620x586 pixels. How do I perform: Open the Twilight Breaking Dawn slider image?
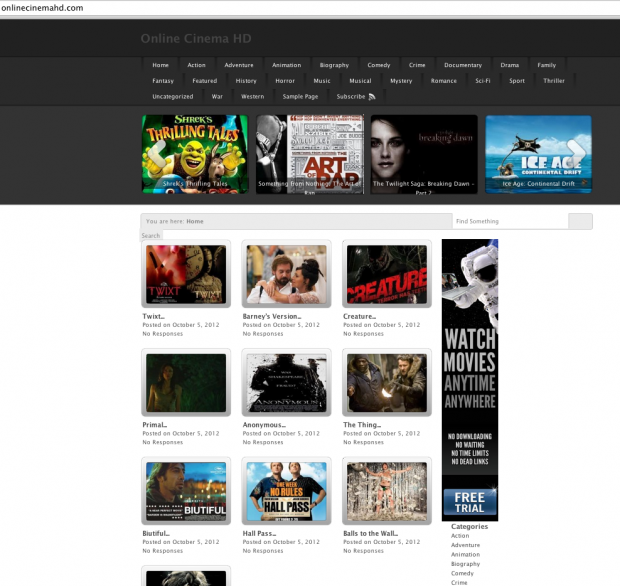(x=424, y=154)
